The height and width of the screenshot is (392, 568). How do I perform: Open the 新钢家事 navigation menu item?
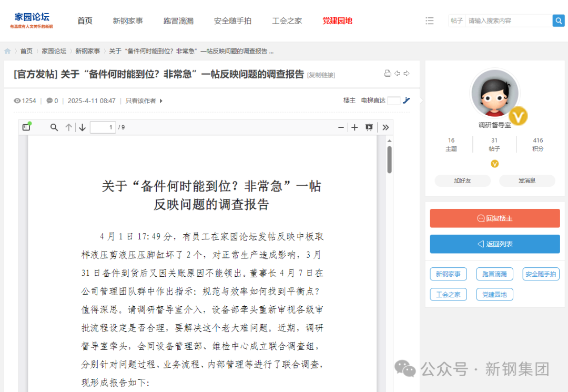tap(128, 21)
